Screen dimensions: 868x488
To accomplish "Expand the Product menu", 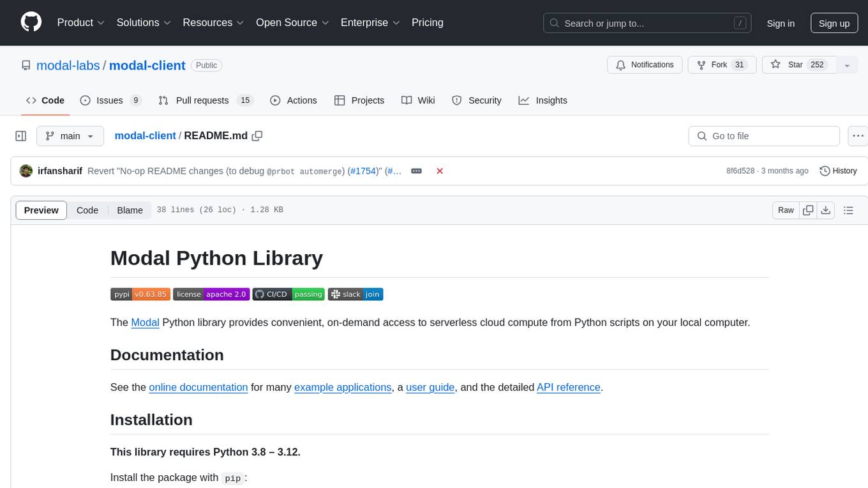I will [81, 22].
